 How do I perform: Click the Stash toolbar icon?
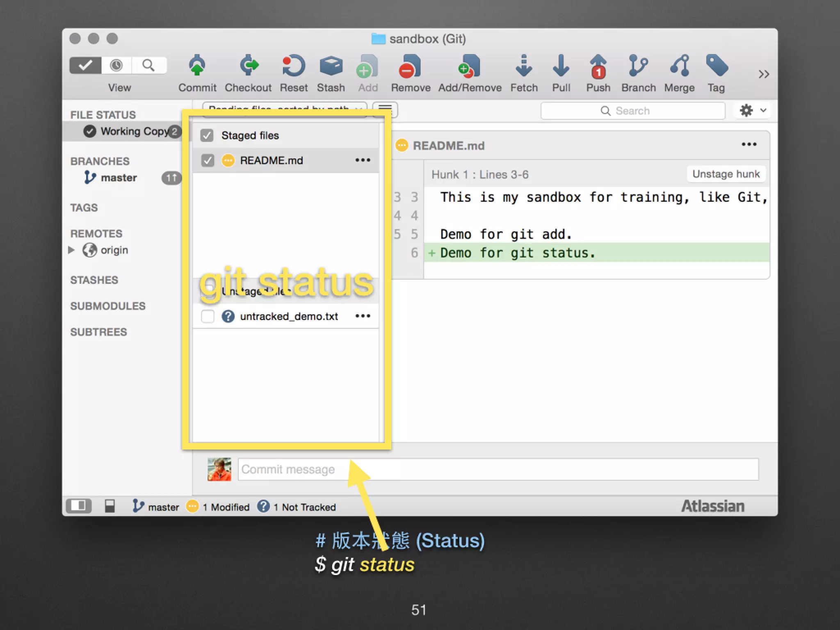331,66
